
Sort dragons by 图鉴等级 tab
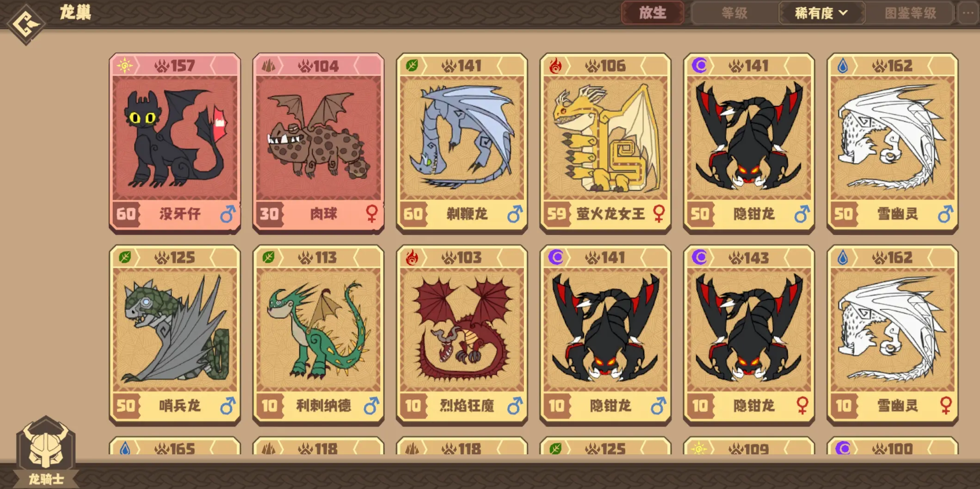[909, 13]
